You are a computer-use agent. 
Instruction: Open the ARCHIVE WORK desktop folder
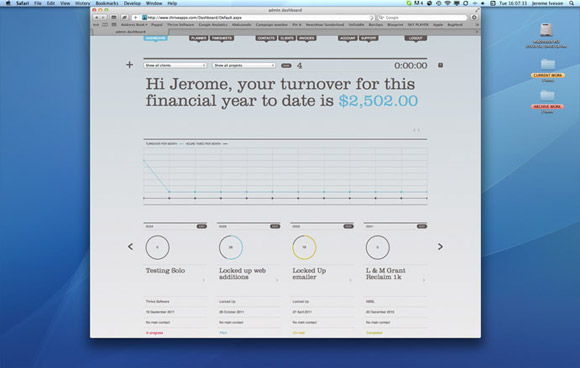tap(547, 96)
